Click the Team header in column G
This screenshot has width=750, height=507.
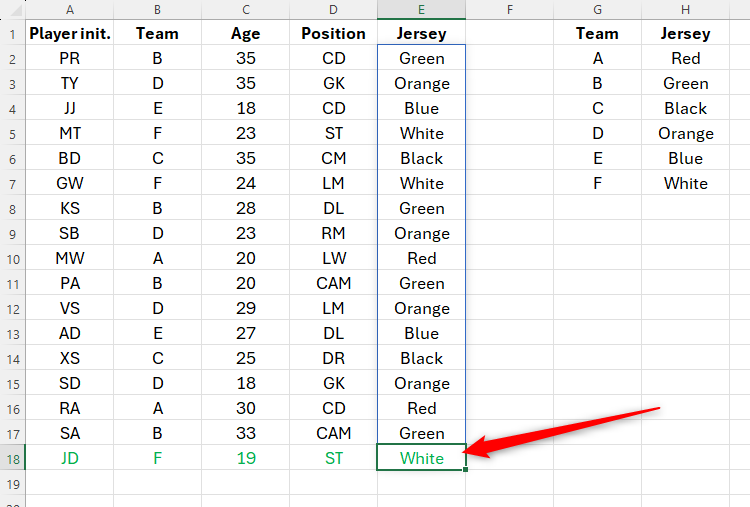click(x=597, y=33)
